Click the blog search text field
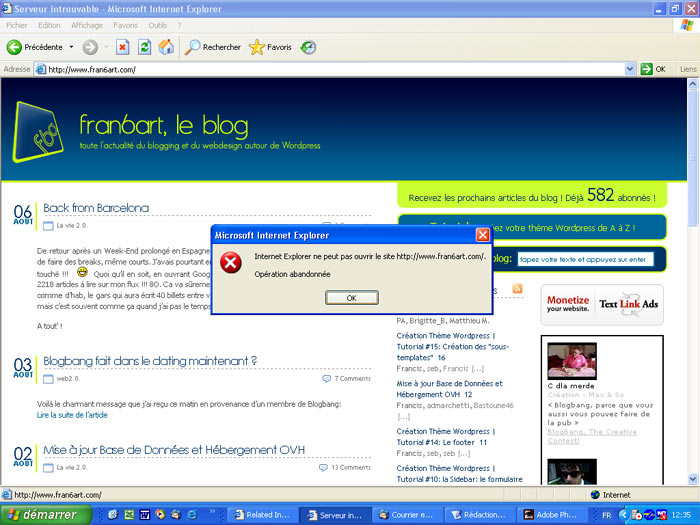 (x=585, y=259)
